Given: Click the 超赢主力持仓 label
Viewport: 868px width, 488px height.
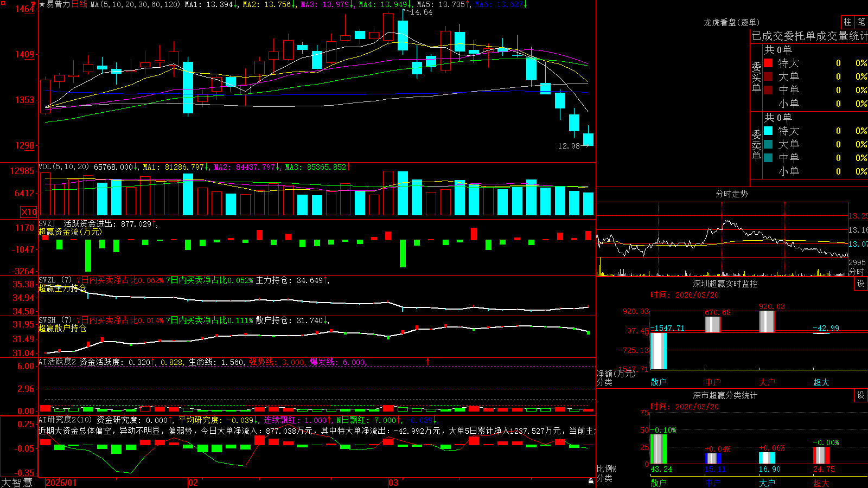Looking at the screenshot, I should point(62,288).
